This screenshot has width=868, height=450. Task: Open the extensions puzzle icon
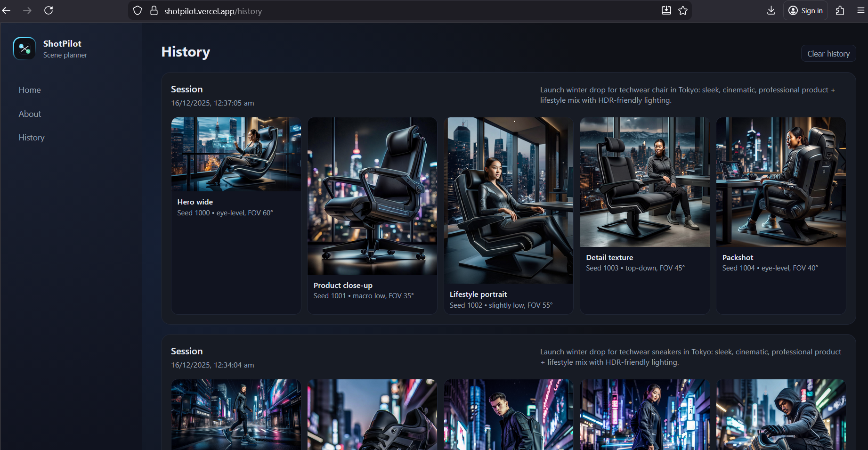tap(840, 10)
